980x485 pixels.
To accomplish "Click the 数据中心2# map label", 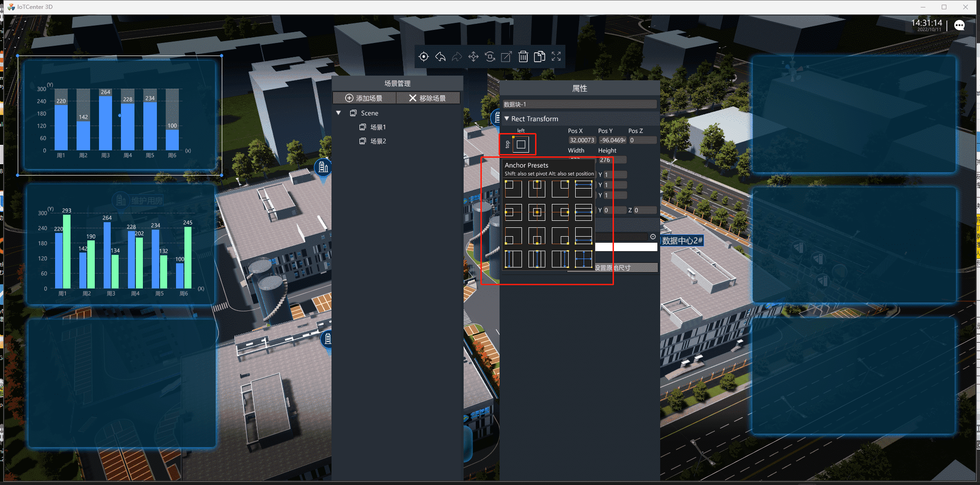I will (x=682, y=240).
